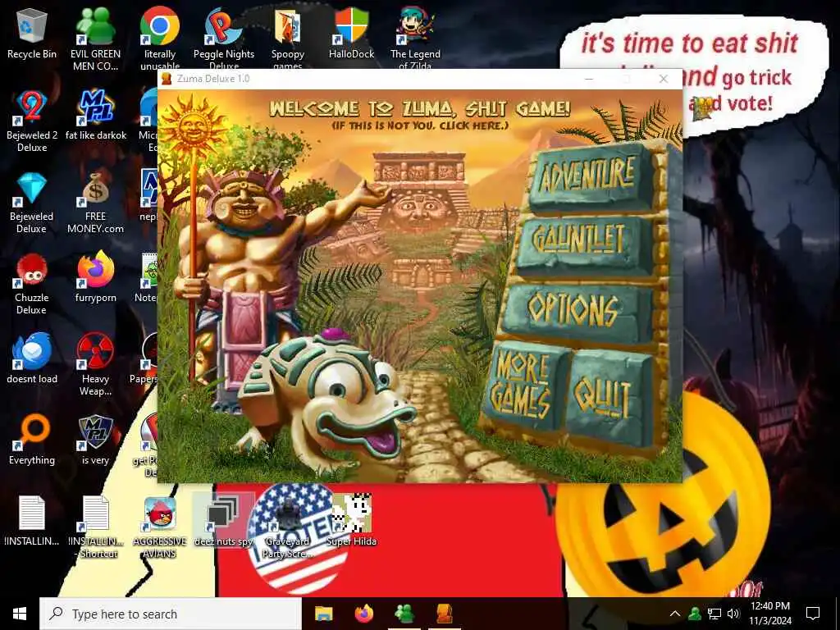Open the !INSTALLIN... text file

[32, 521]
